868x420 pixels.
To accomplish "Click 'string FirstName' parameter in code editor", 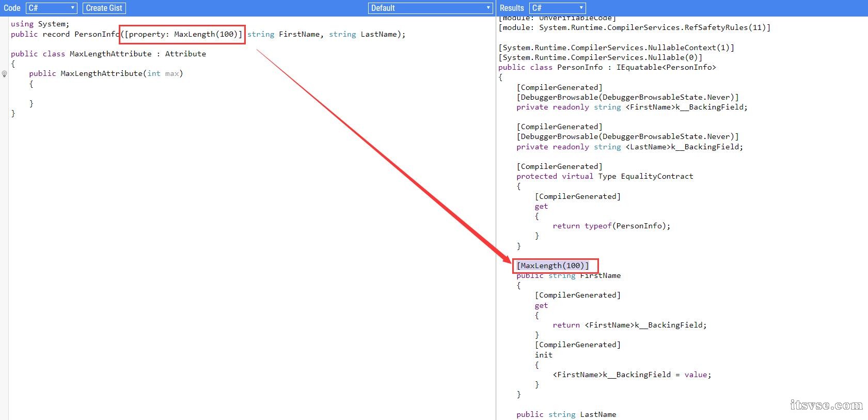I will 283,34.
